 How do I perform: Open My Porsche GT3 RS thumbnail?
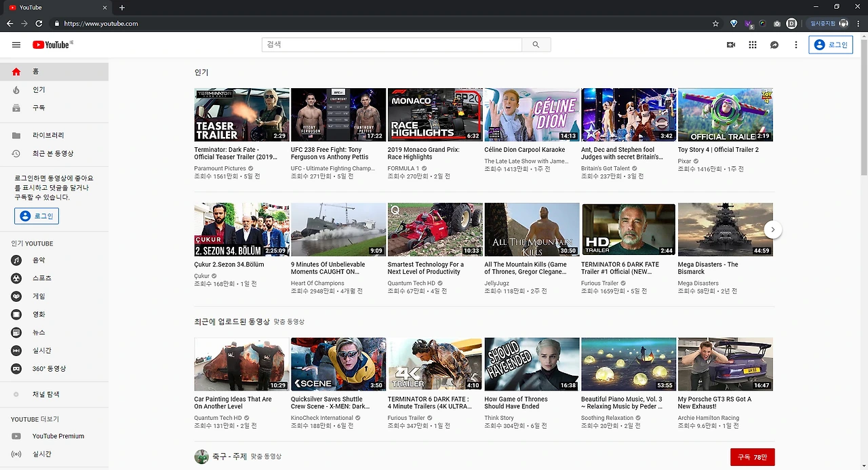pyautogui.click(x=726, y=364)
